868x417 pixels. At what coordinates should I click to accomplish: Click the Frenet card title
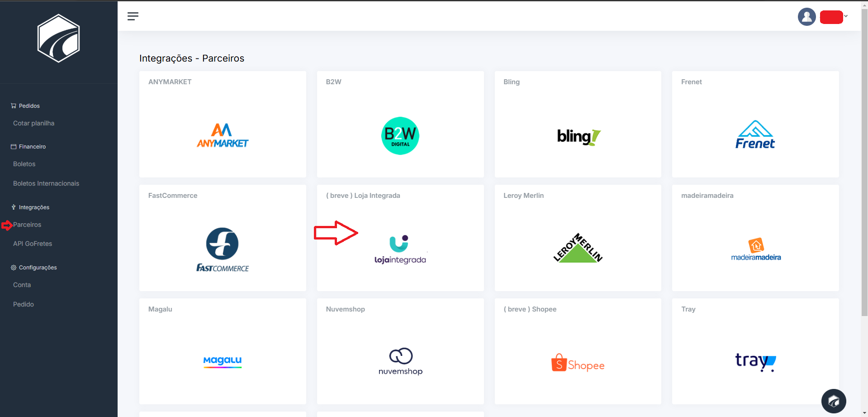(x=692, y=82)
